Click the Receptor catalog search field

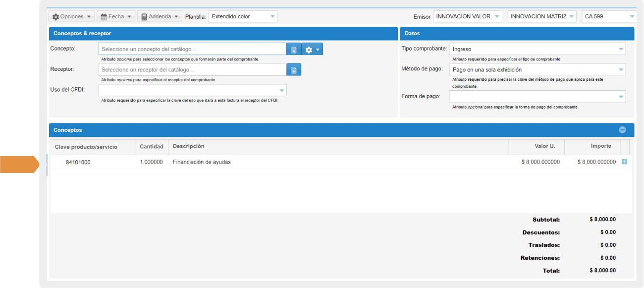(x=192, y=70)
